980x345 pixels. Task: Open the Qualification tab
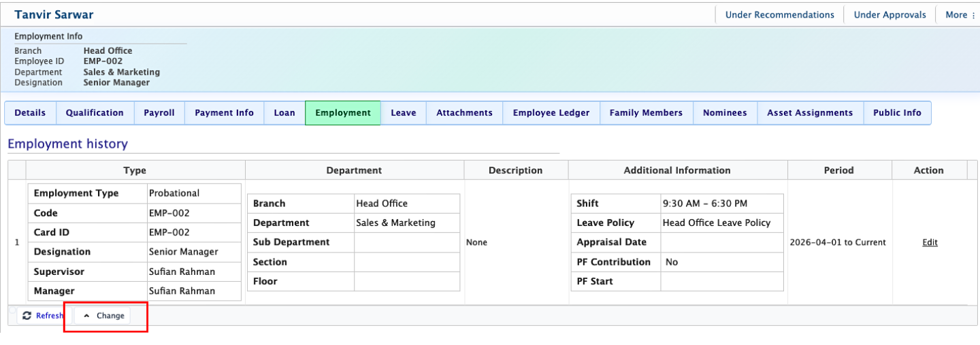[x=95, y=113]
